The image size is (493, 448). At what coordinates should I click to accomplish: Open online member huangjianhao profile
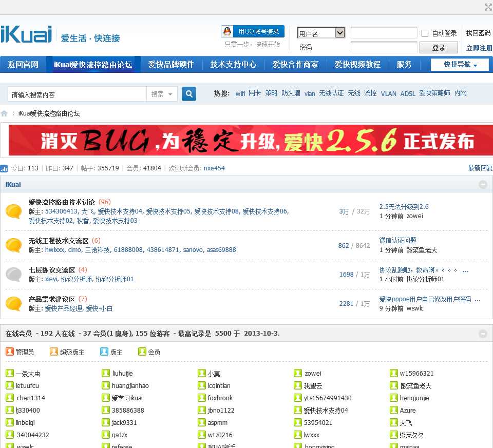(130, 386)
